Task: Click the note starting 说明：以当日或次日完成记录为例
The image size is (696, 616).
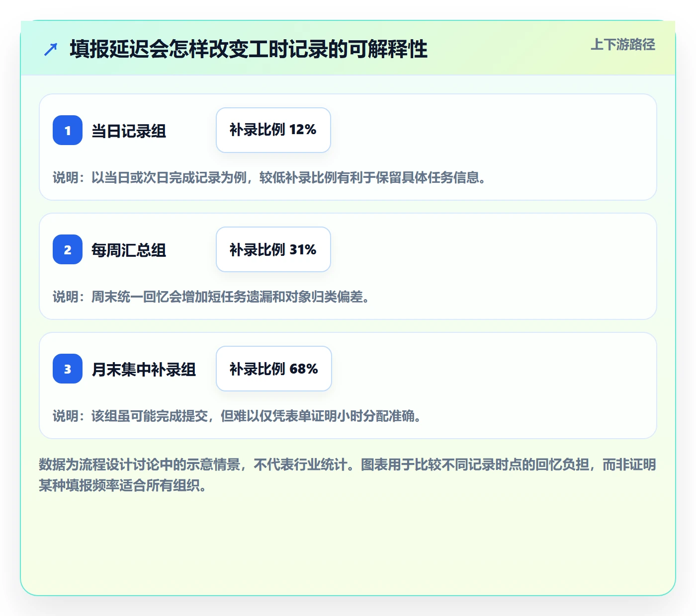Action: pos(269,177)
